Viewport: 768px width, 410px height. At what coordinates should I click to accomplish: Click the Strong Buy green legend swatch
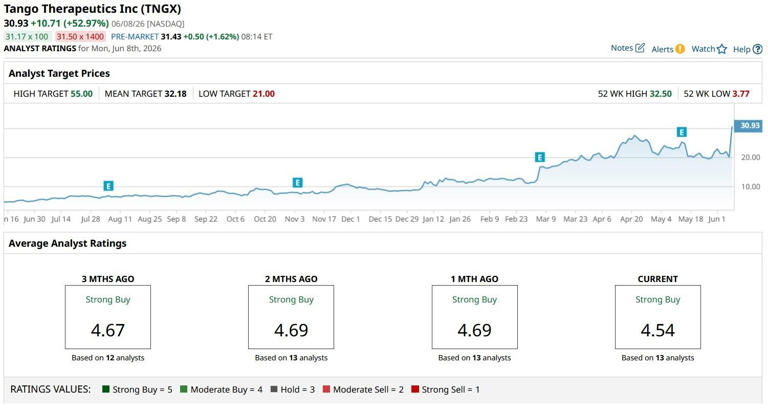pos(106,389)
